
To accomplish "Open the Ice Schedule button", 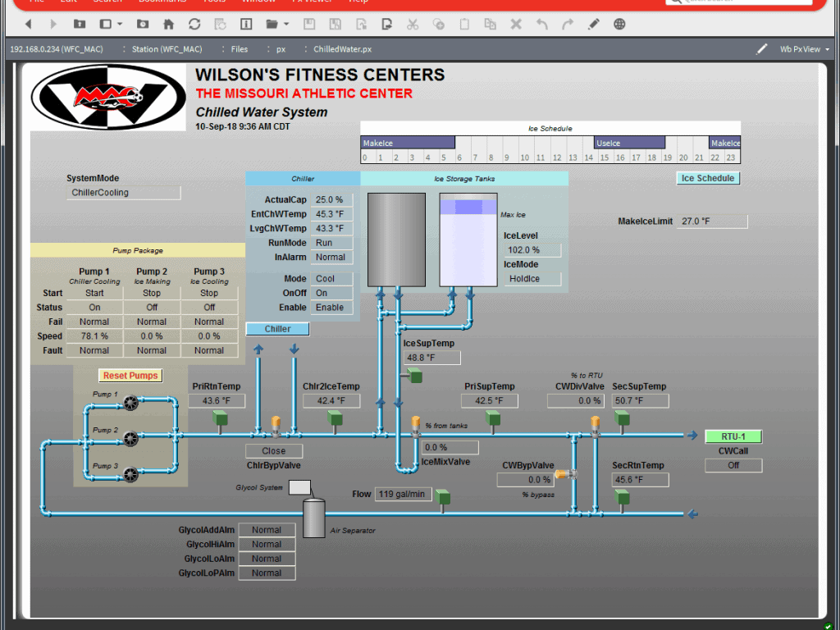I will point(708,178).
